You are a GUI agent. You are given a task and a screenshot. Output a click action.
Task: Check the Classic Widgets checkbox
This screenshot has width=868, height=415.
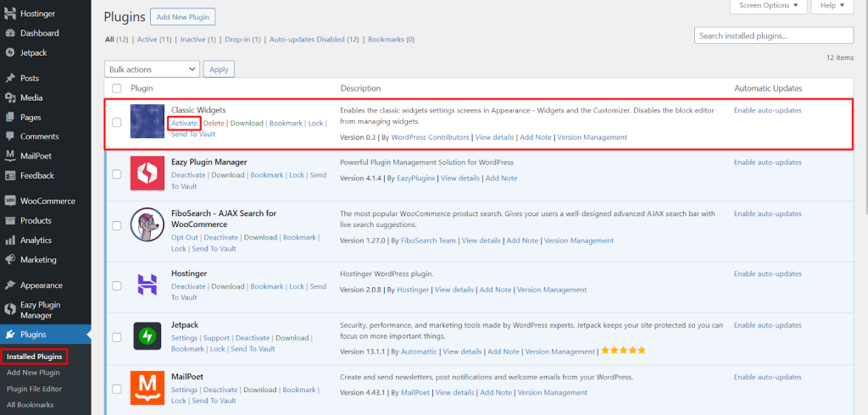point(117,123)
